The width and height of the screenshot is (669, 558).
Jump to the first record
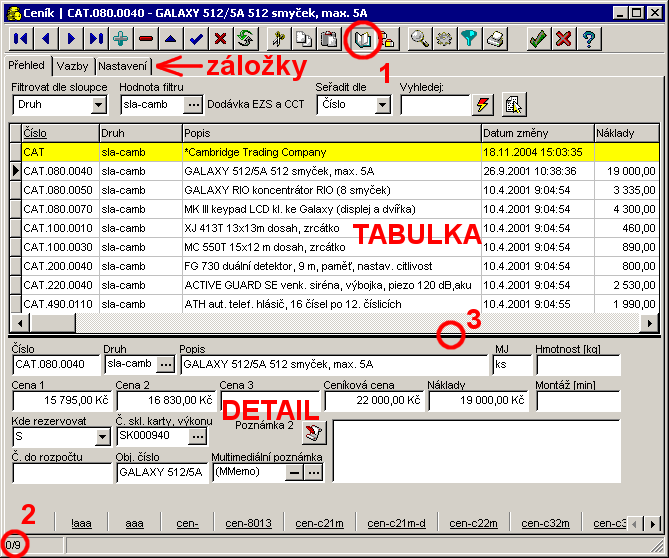tap(20, 39)
